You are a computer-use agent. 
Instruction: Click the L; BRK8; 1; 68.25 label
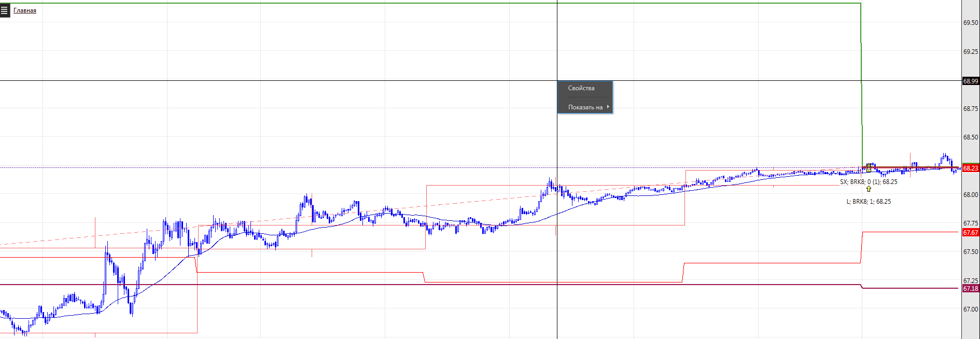[869, 202]
